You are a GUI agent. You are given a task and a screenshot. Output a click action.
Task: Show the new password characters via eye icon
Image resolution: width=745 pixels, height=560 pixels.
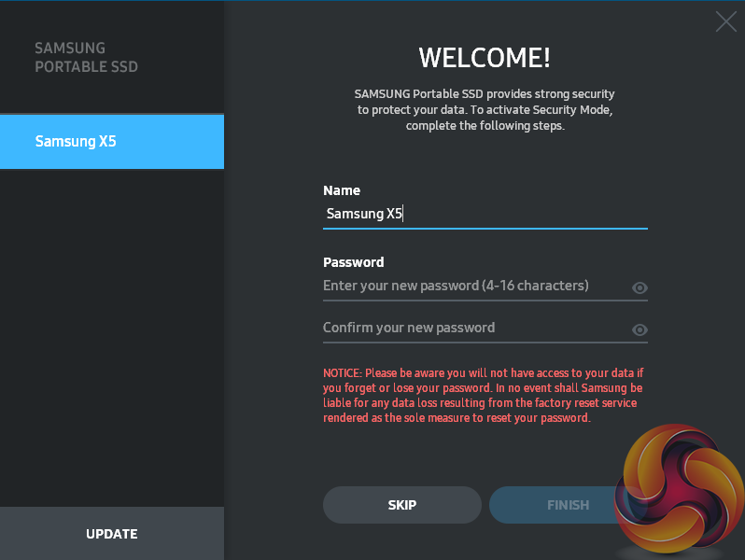pyautogui.click(x=640, y=288)
